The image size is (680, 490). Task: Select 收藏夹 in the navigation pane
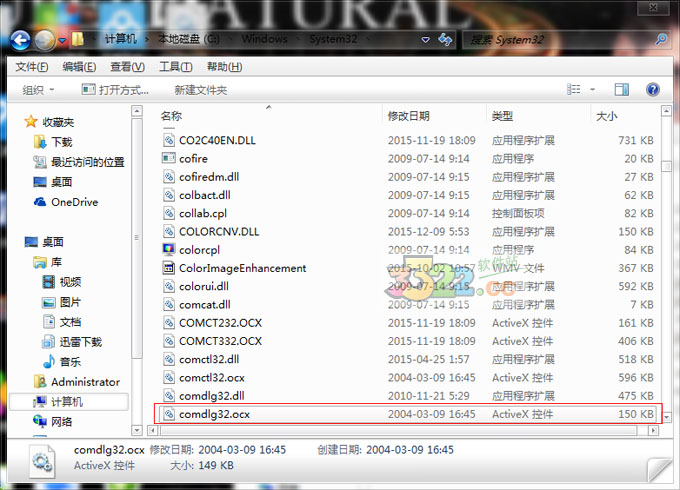tap(49, 122)
